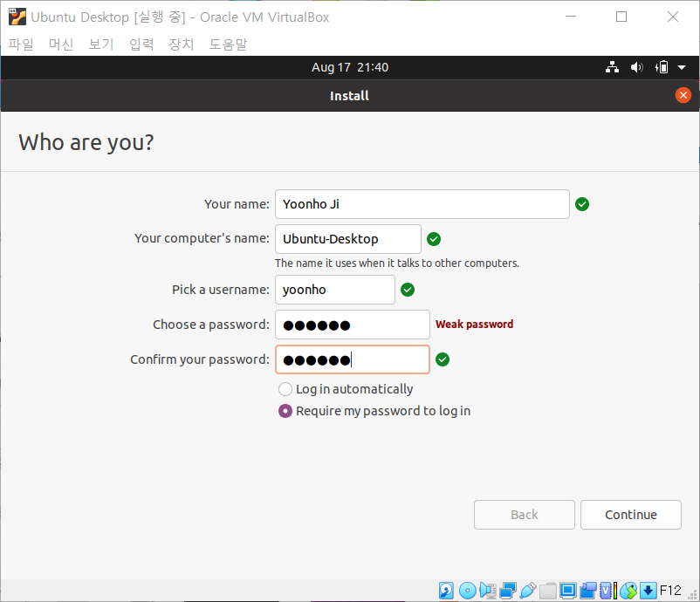Click the Ubuntu battery status icon

[x=662, y=67]
